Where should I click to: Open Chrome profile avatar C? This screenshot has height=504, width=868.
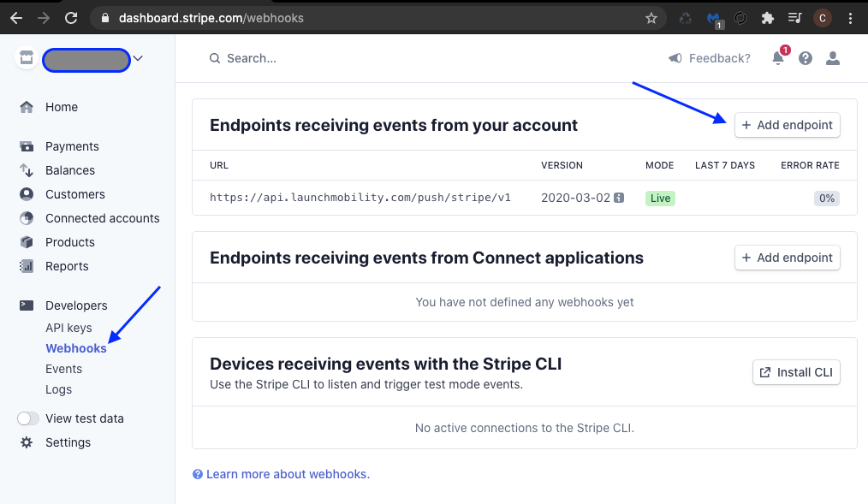pyautogui.click(x=822, y=18)
